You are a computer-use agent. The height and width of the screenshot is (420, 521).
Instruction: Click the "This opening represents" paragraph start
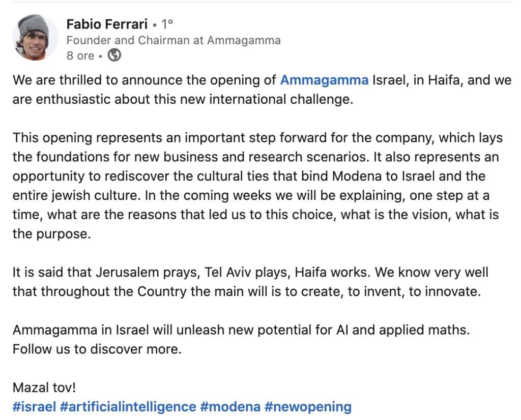coord(71,138)
